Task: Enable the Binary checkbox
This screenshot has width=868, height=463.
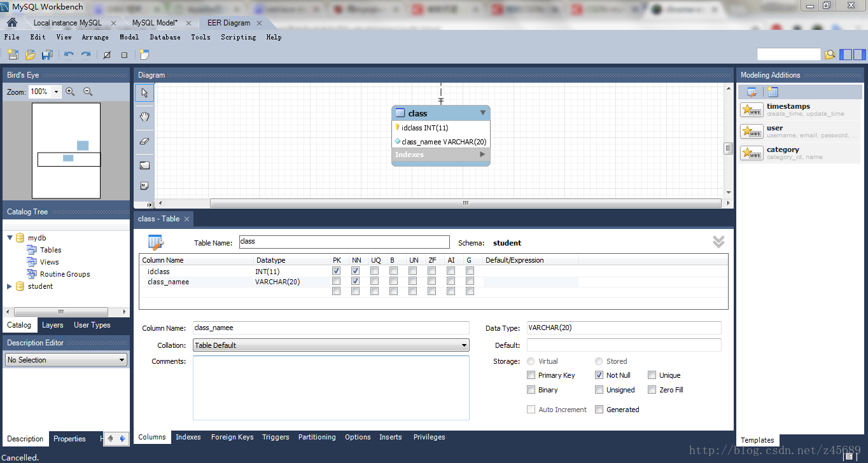Action: (531, 390)
